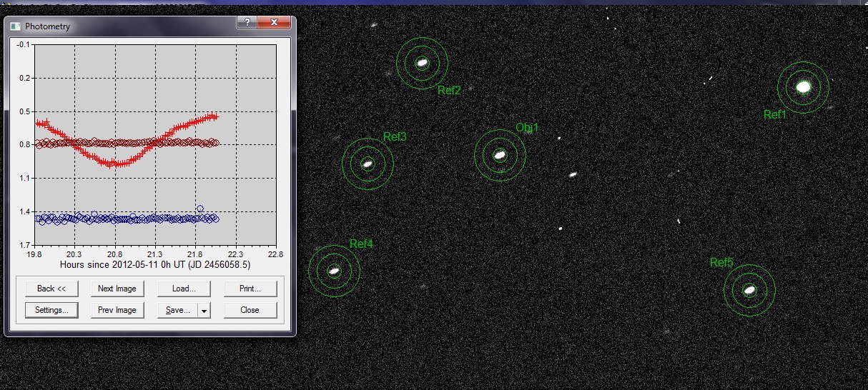This screenshot has width=868, height=390.
Task: Select the Ref1 aperture star
Action: click(x=803, y=87)
